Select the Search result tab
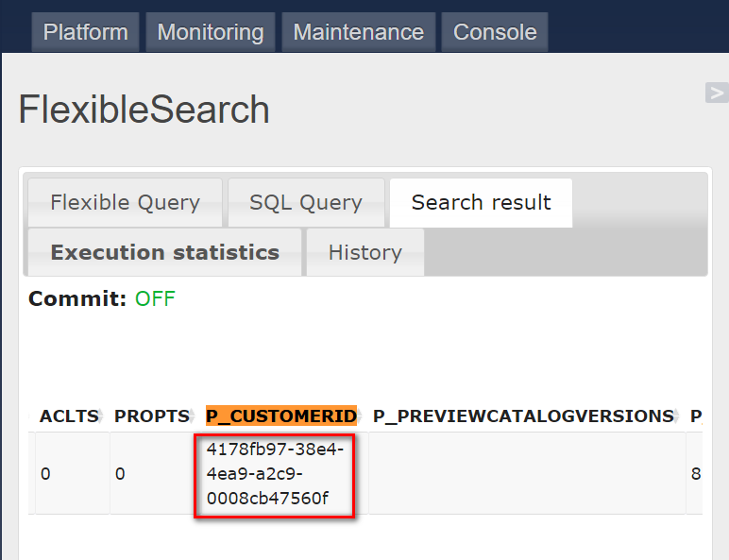The image size is (729, 560). tap(481, 203)
